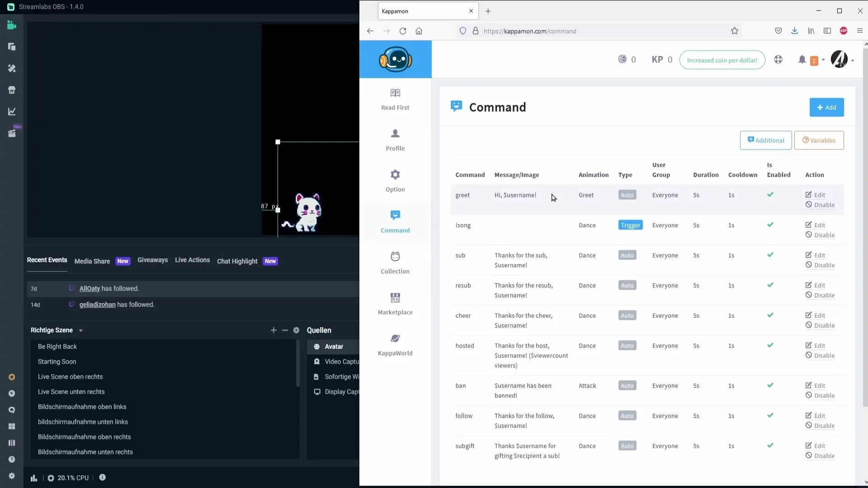Disable the ban command
The image size is (868, 488).
pos(820,396)
